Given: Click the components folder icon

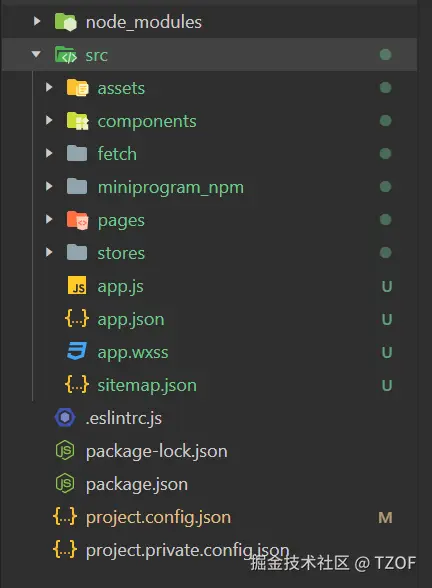Looking at the screenshot, I should [78, 120].
